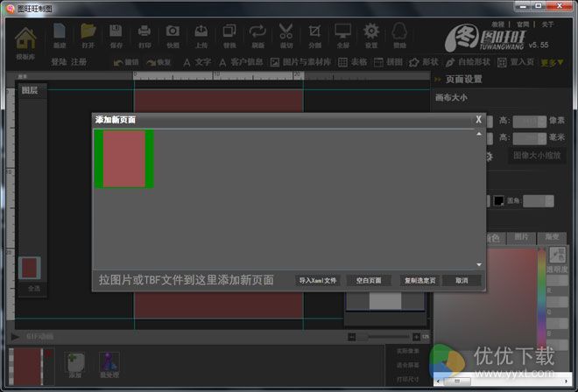This screenshot has height=392, width=578.
Task: Click the 模板库 home icon
Action: click(25, 38)
